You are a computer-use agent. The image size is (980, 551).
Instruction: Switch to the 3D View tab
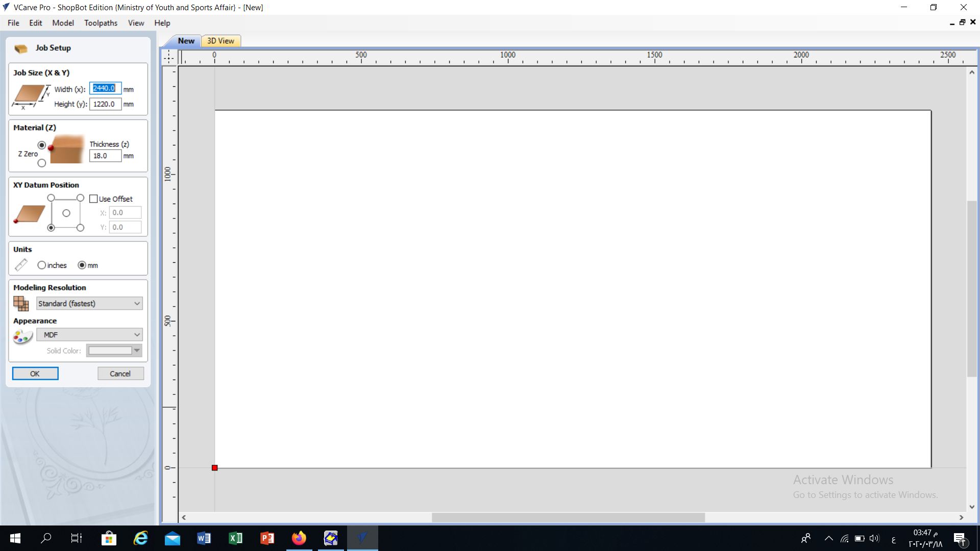(220, 41)
